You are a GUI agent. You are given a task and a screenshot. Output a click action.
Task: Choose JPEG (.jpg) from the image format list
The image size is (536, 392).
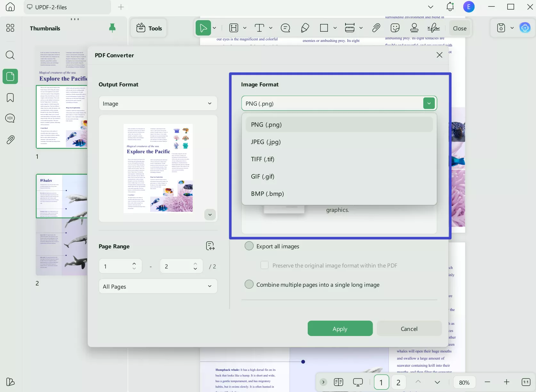coord(266,142)
